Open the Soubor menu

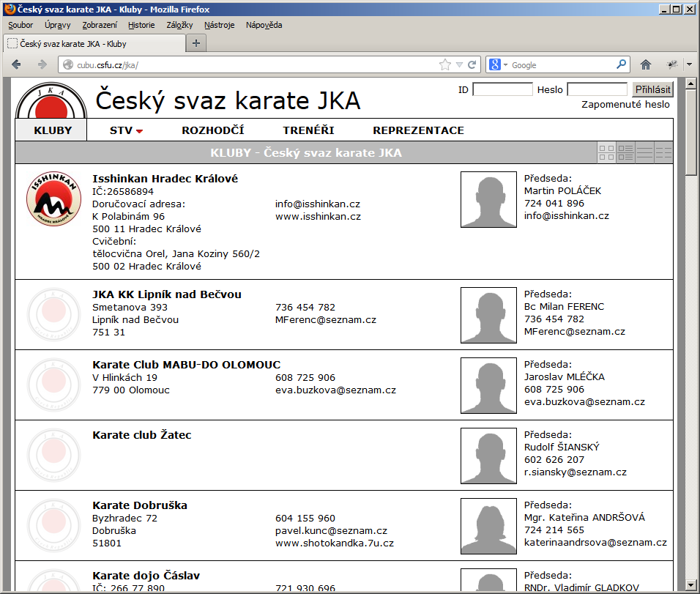[21, 25]
